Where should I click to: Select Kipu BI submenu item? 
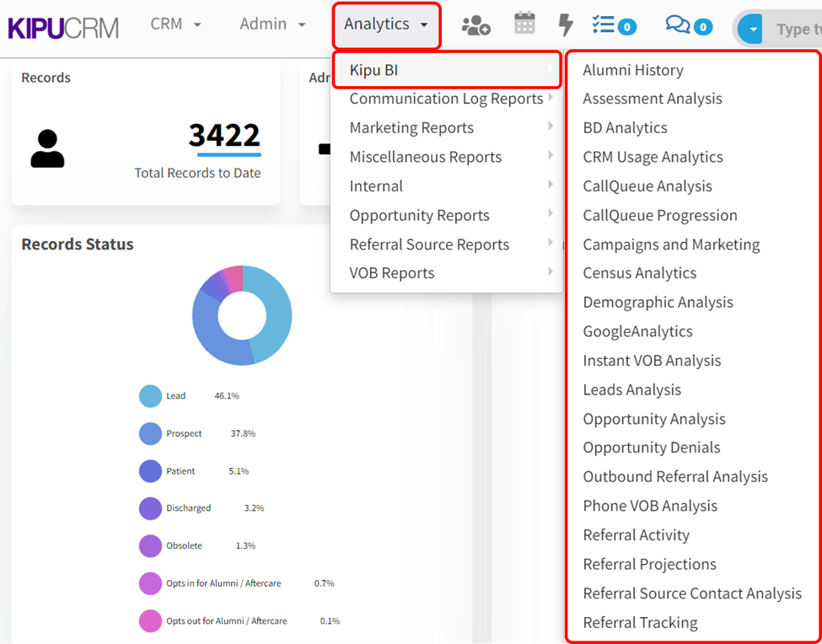click(446, 70)
